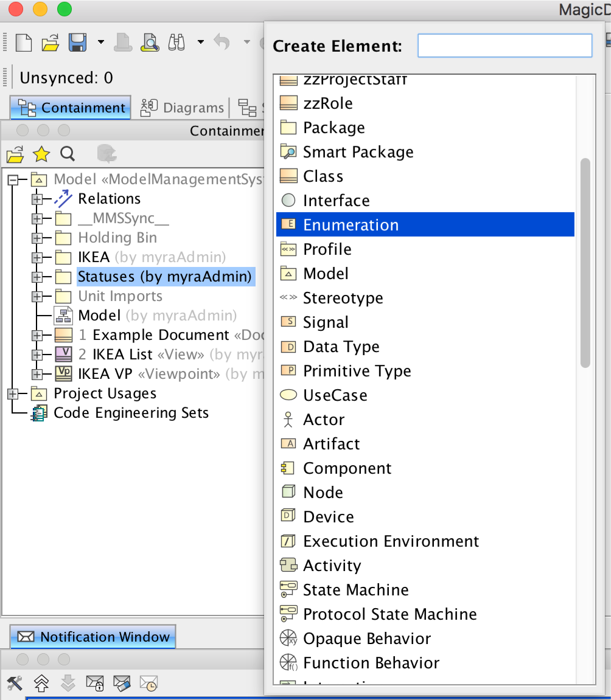Choose Package from the Create Element list

point(425,128)
